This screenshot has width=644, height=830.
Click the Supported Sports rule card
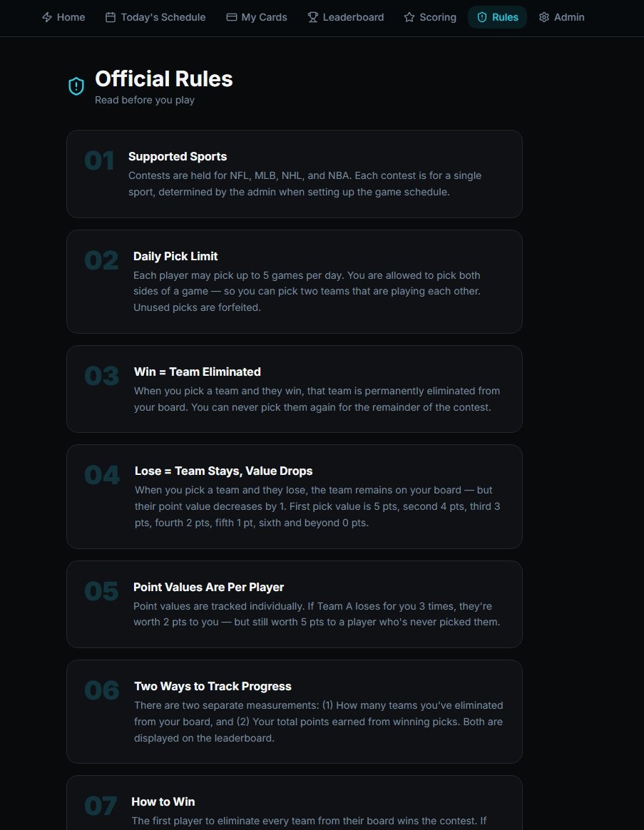294,174
